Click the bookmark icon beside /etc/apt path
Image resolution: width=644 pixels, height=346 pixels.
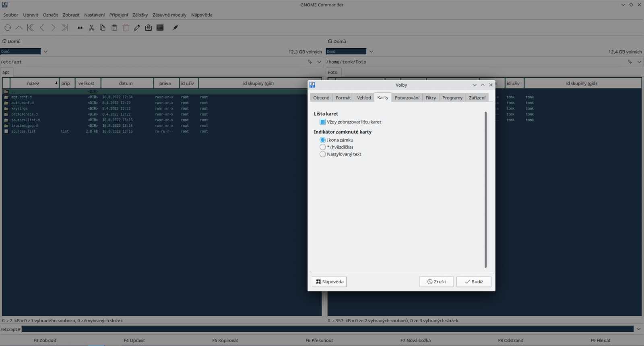click(x=310, y=62)
